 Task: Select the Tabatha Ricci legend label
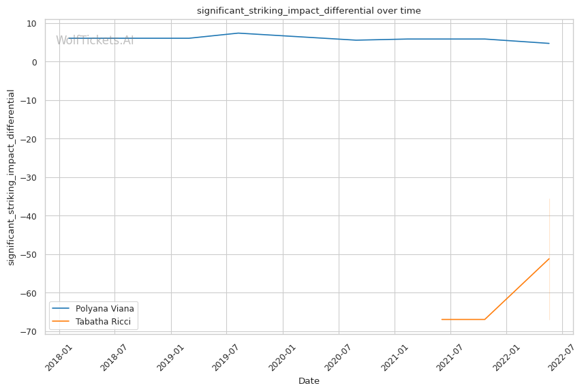click(103, 321)
